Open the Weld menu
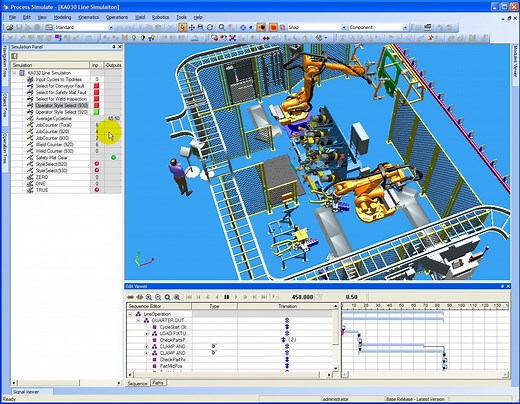This screenshot has height=404, width=520. 140,17
